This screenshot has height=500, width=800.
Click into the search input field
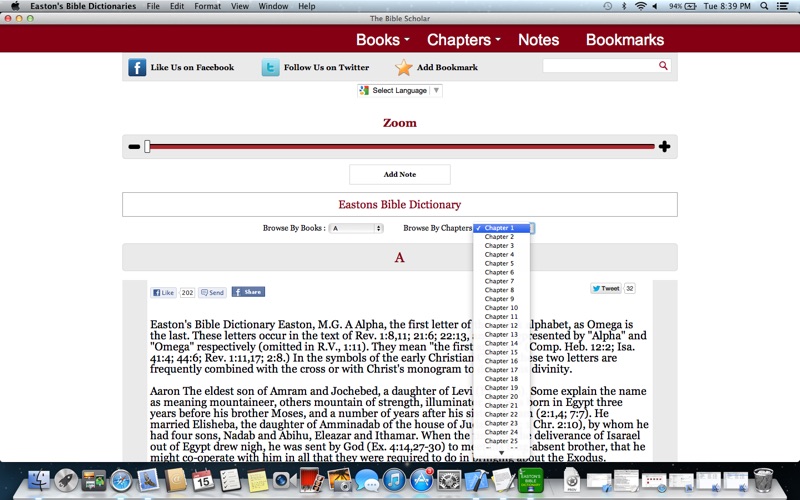(x=600, y=65)
